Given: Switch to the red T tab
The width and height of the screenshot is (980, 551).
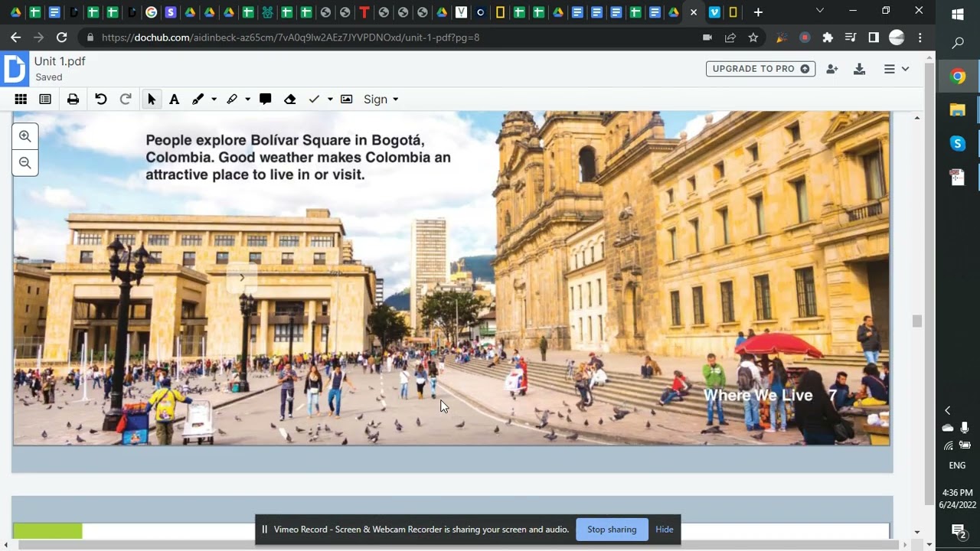Looking at the screenshot, I should click(x=364, y=12).
